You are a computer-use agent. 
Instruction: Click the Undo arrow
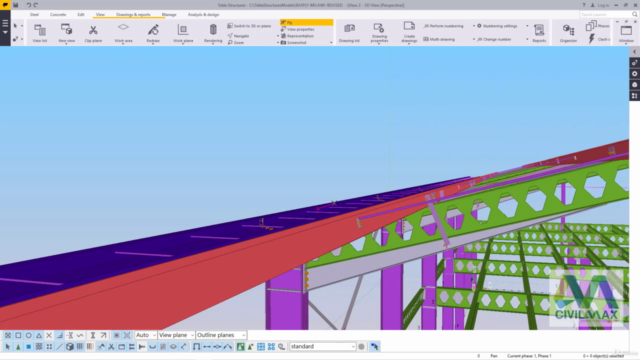point(29,5)
